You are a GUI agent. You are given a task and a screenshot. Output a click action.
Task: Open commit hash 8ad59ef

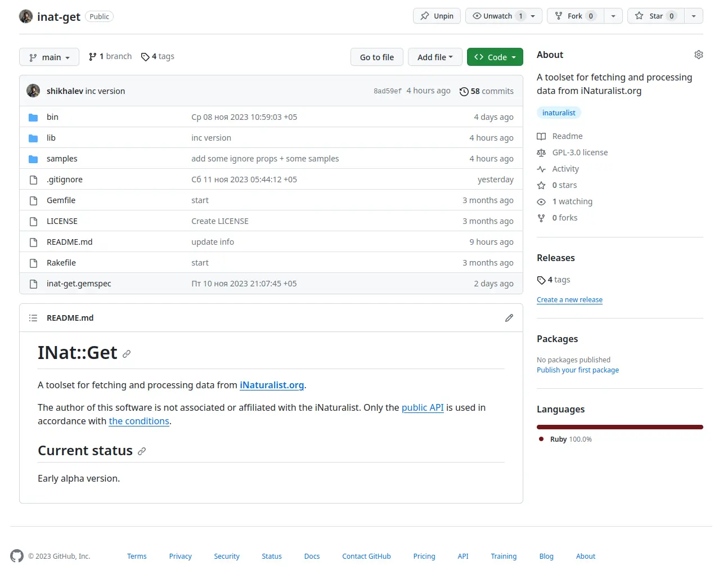point(388,91)
